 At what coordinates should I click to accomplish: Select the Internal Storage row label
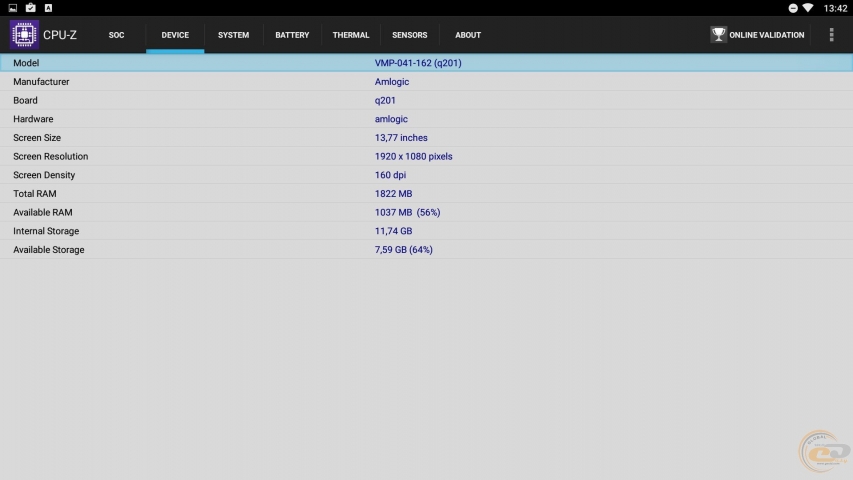coord(46,231)
